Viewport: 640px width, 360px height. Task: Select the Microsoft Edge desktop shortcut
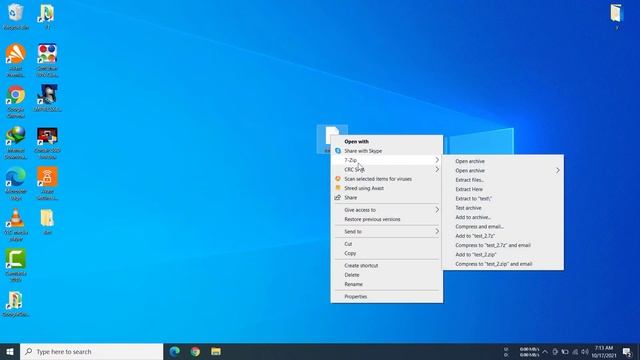[x=16, y=183]
